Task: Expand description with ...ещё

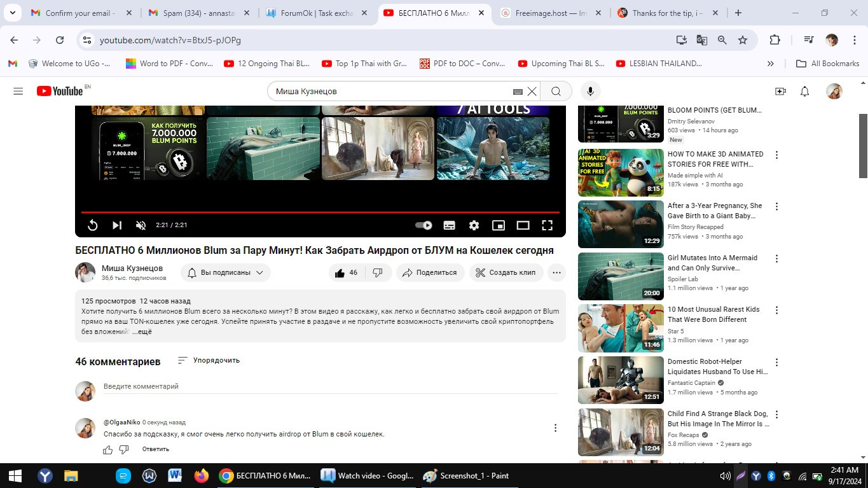Action: [142, 331]
